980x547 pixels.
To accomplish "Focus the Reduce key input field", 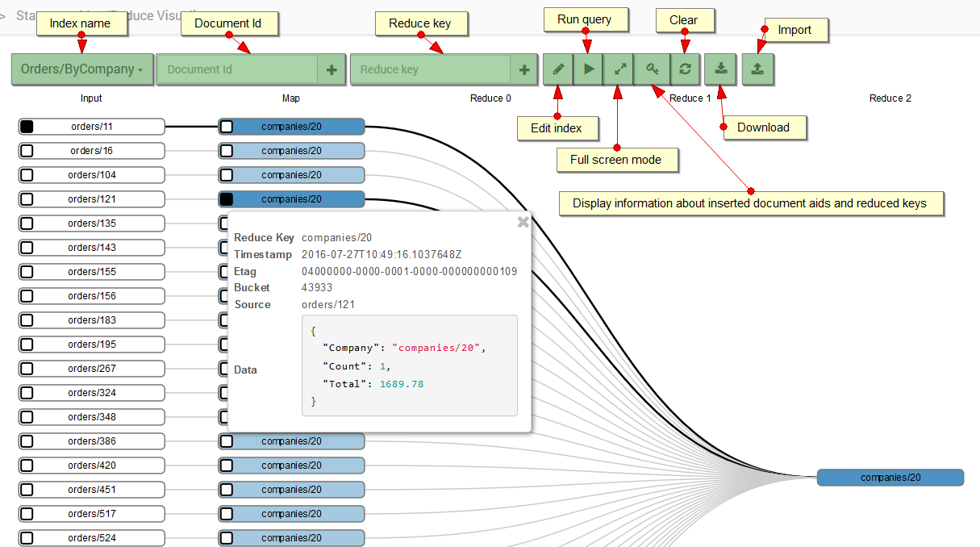I will [x=431, y=69].
